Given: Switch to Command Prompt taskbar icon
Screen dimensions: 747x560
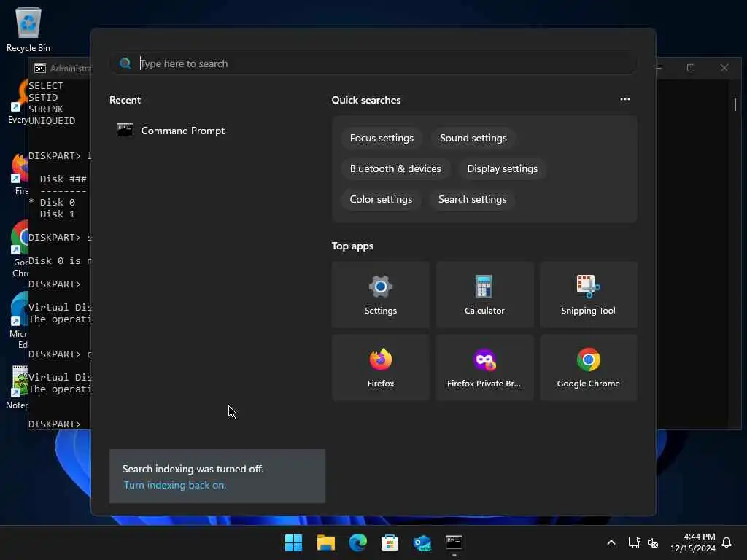Looking at the screenshot, I should click(454, 542).
